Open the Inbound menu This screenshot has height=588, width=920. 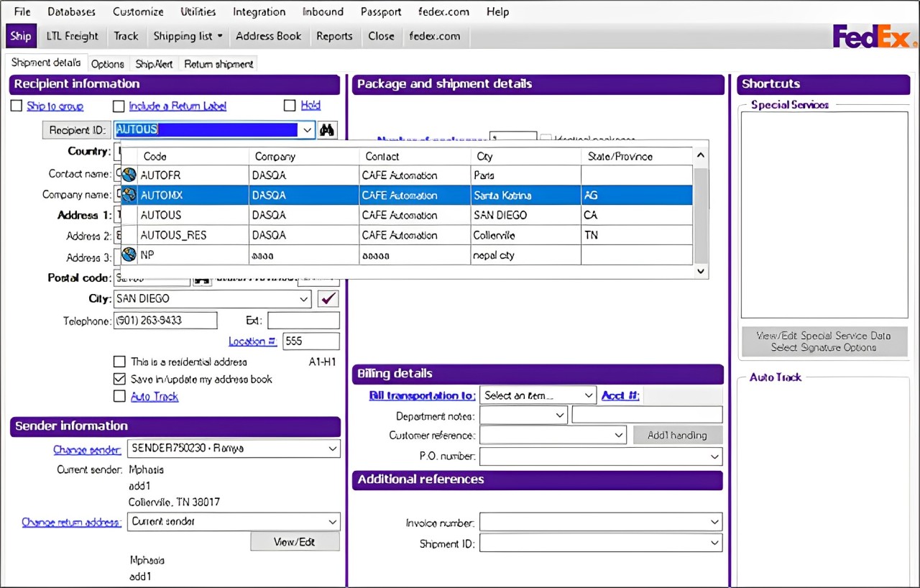point(323,12)
